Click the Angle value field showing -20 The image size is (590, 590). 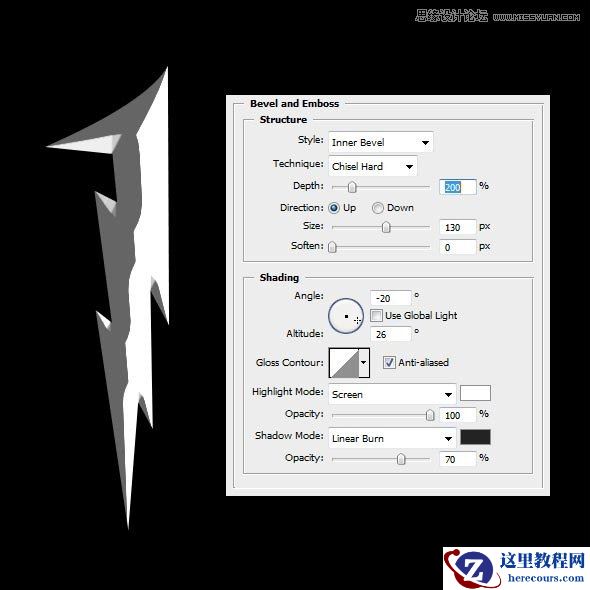pos(391,298)
